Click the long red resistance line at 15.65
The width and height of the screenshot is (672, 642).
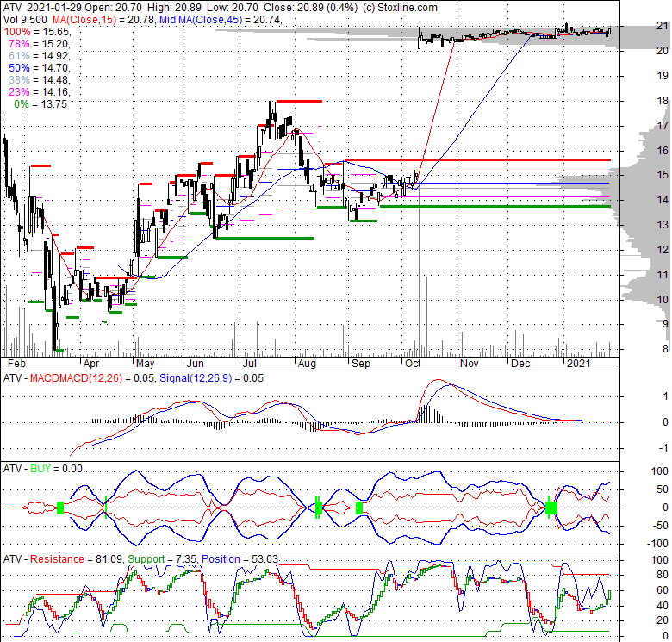[477, 160]
